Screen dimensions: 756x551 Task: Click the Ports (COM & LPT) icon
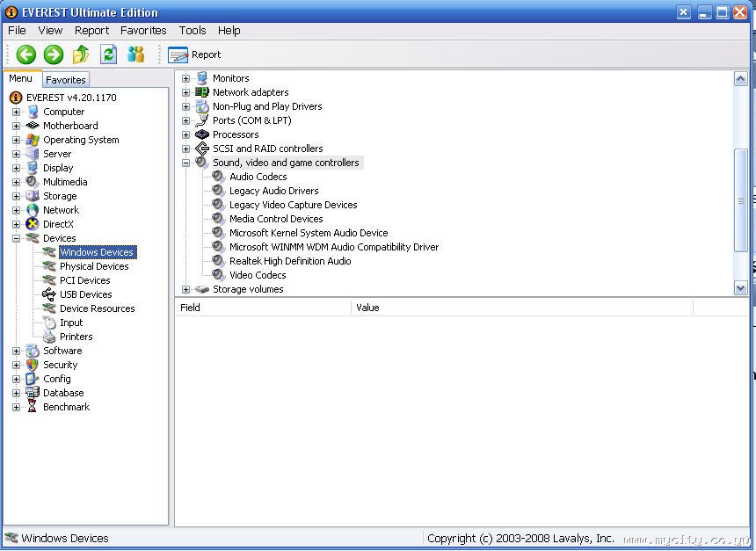pyautogui.click(x=202, y=120)
